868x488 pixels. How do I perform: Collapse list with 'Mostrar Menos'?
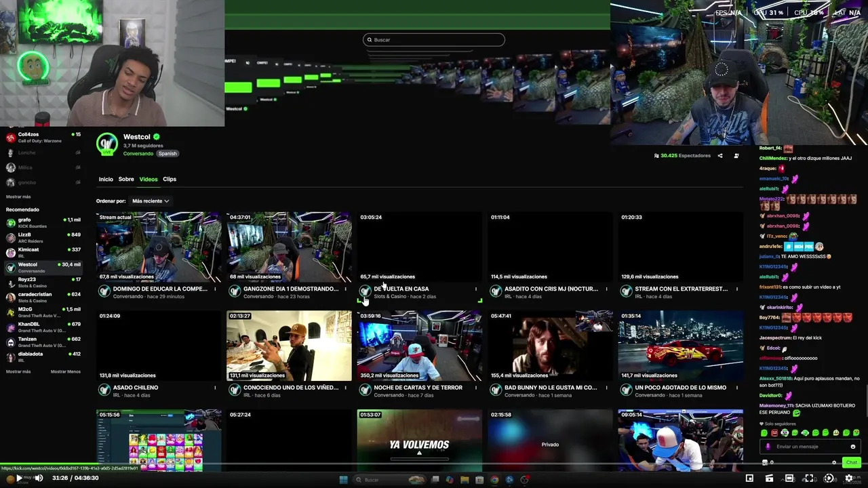[66, 371]
